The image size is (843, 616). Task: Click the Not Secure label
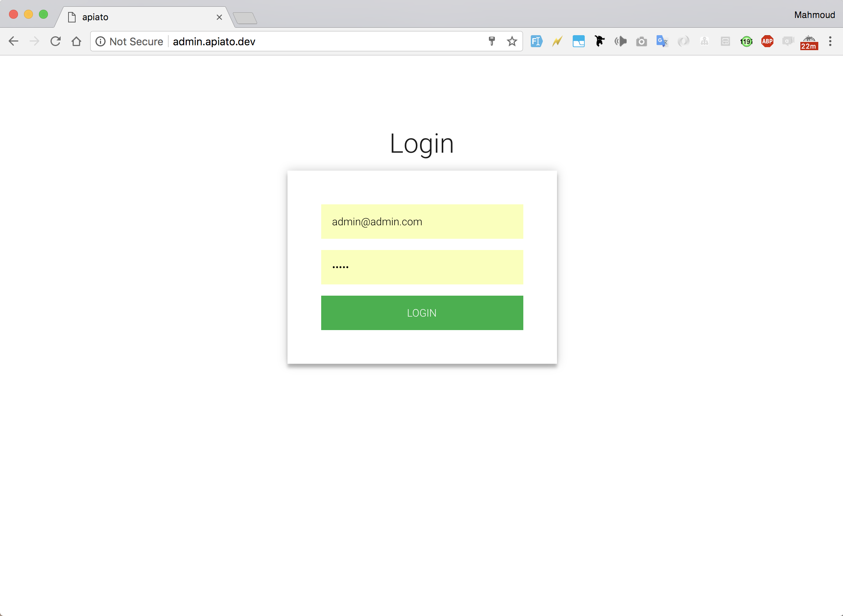pyautogui.click(x=136, y=41)
